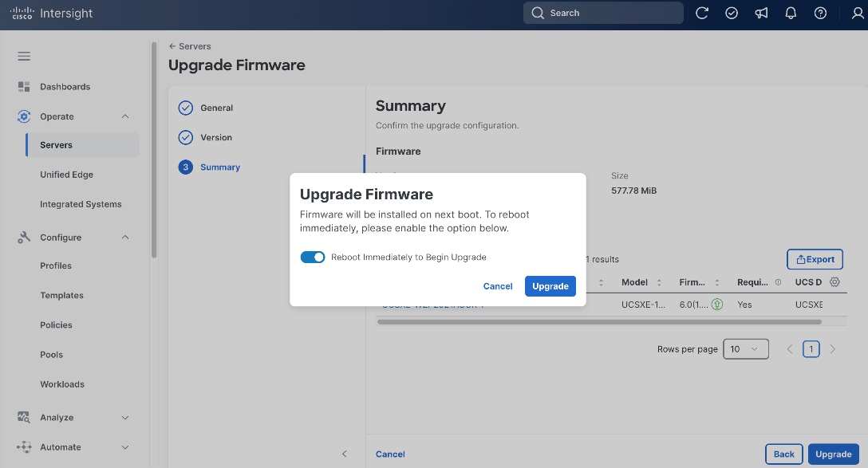
Task: Open Profiles in sidebar
Action: [56, 265]
